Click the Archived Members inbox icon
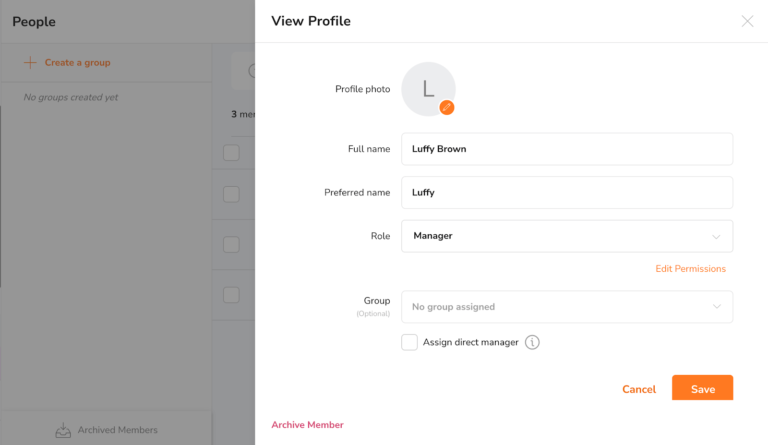This screenshot has height=445, width=768. [x=63, y=430]
